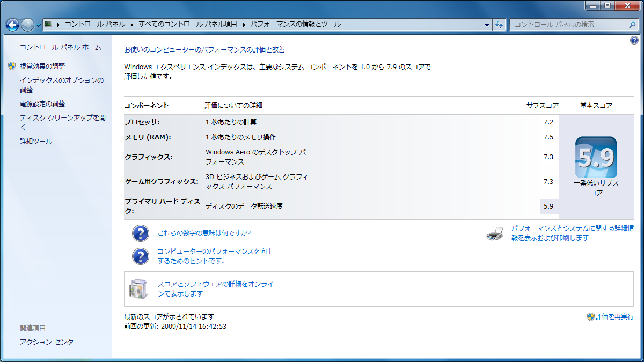Click the magnifier search icon

pos(632,25)
